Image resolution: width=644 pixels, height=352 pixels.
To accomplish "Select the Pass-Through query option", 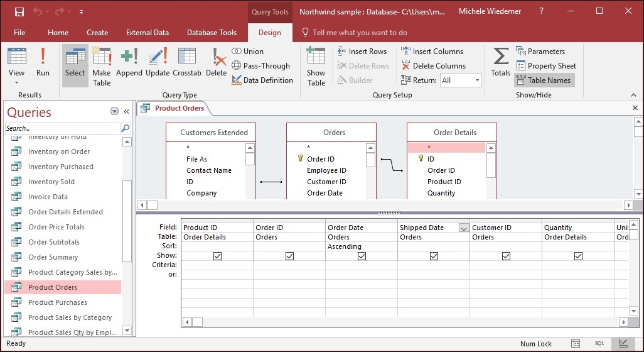I will pos(261,66).
